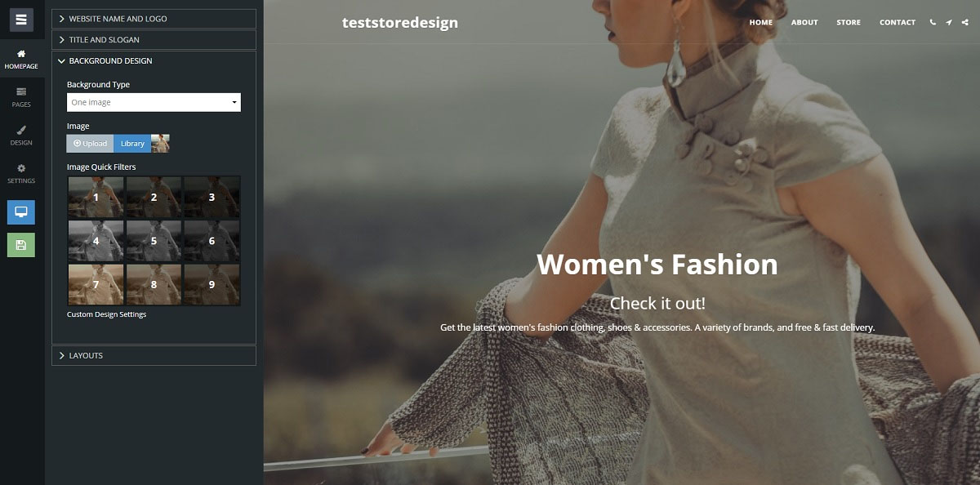Click the About nav item
Screen dimensions: 980x485
pos(804,23)
